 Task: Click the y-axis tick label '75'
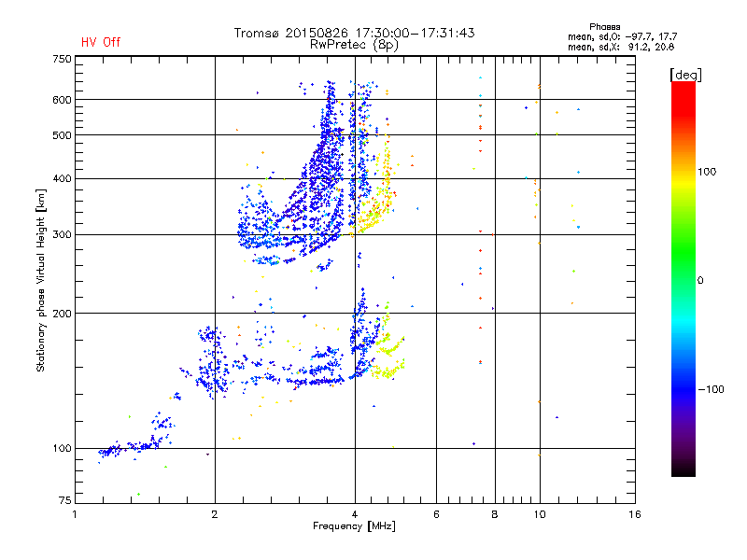[x=65, y=500]
